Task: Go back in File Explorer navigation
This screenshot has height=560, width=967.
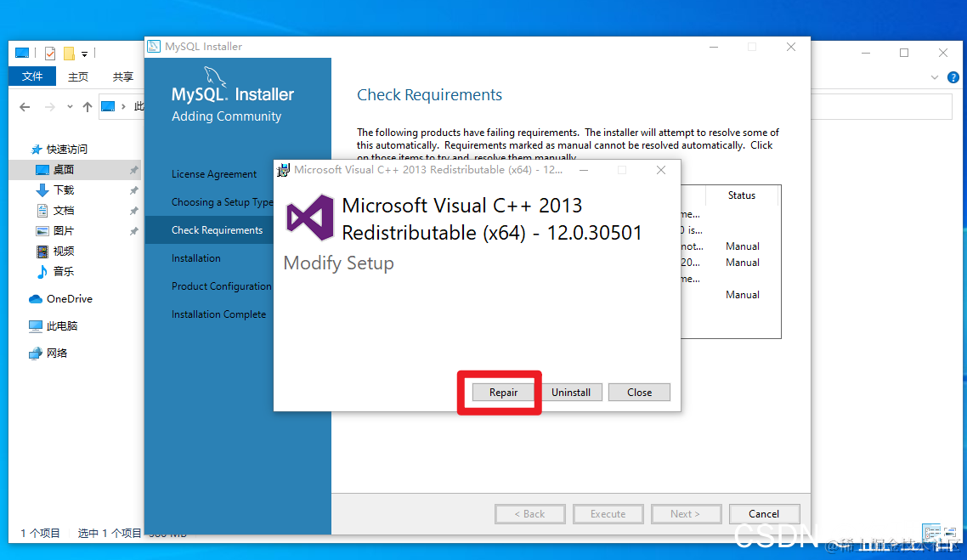Action: pyautogui.click(x=25, y=107)
